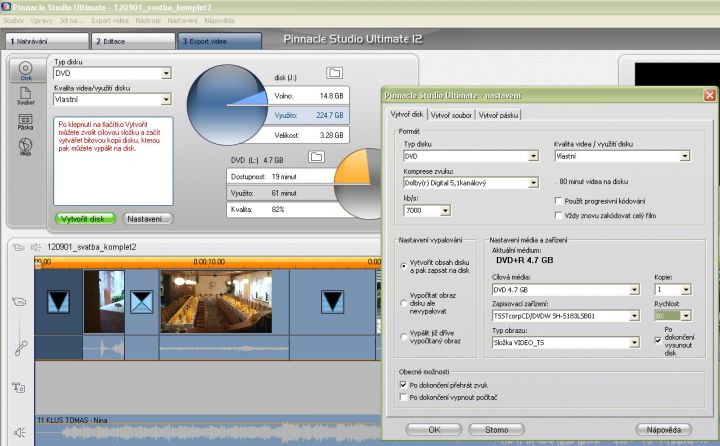Click the Nastavení button in main panel
Viewport: 720px width, 446px height.
[148, 219]
